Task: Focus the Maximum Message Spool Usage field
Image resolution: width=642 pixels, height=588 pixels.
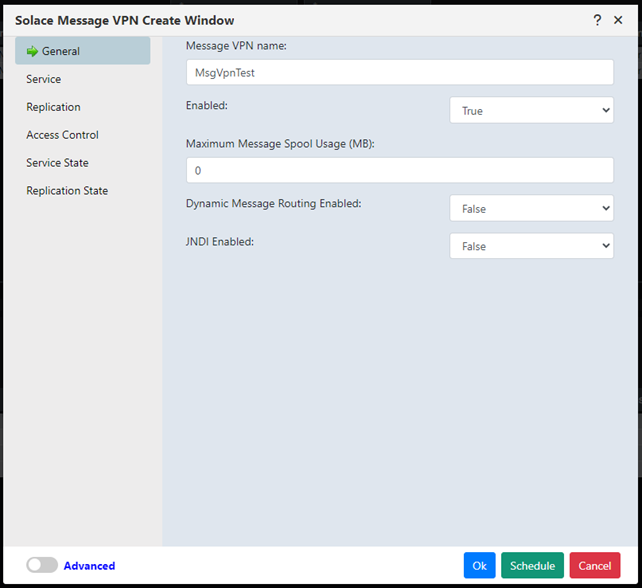Action: (400, 170)
